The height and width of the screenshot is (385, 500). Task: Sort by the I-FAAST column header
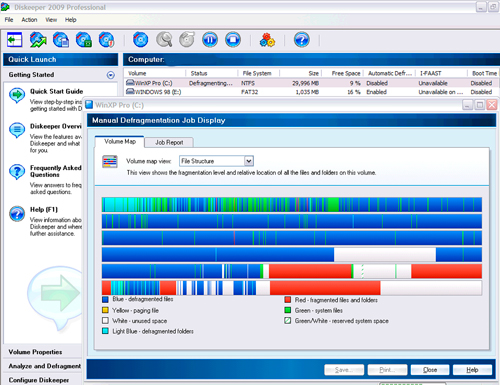click(441, 73)
